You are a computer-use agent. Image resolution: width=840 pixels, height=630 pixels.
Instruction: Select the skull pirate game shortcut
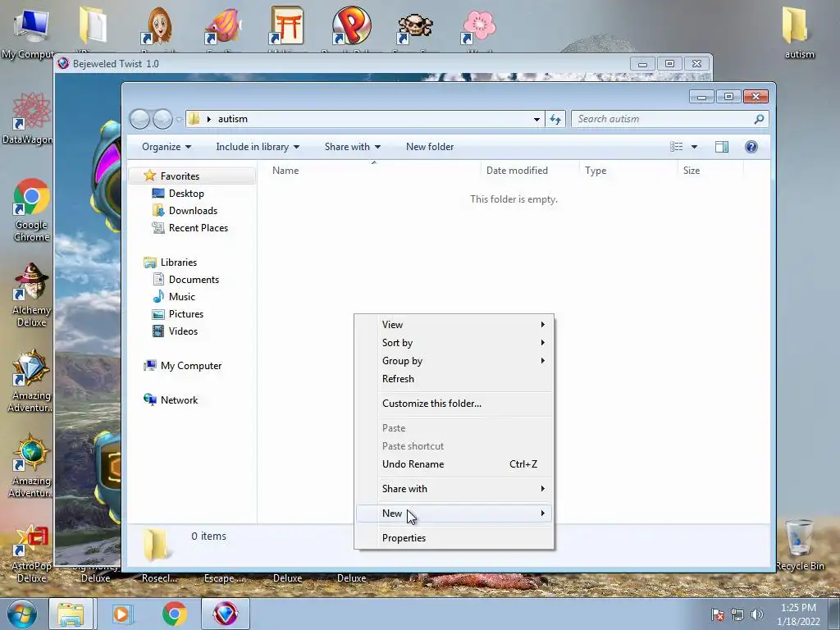[414, 28]
